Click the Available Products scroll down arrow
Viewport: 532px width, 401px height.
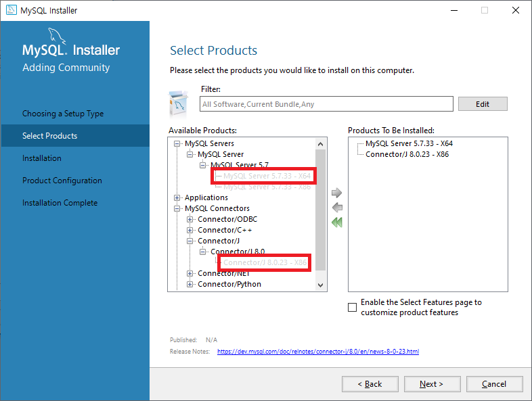(x=320, y=285)
